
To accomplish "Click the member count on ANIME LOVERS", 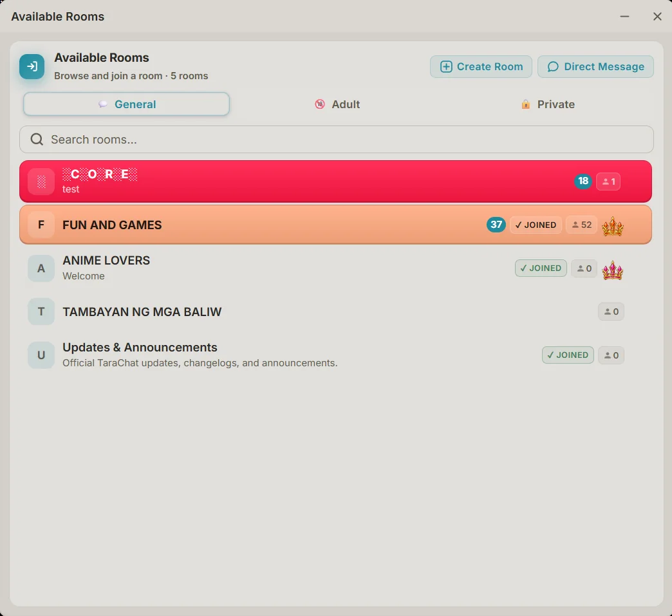I will pos(584,268).
